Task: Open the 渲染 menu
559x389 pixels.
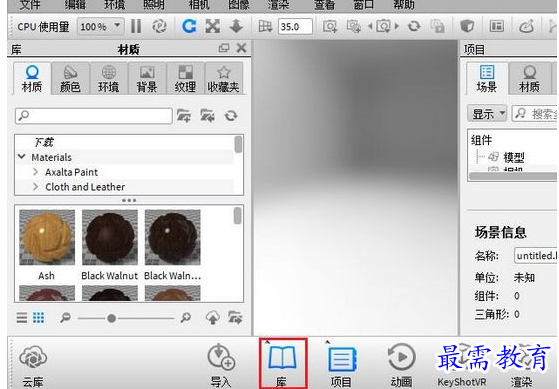Action: [278, 5]
